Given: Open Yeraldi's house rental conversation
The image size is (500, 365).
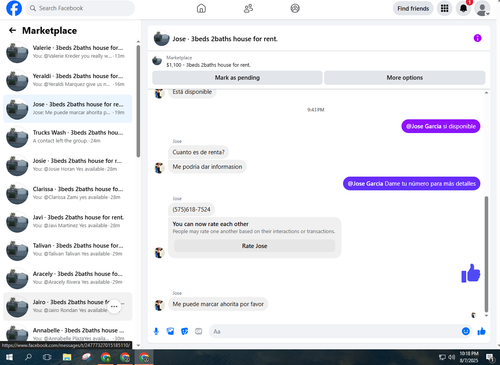Looking at the screenshot, I should [68, 80].
